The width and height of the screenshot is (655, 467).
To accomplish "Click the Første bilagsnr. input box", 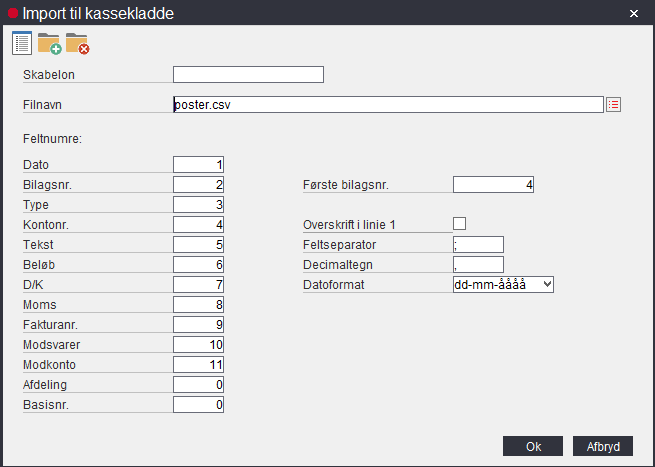I will 493,185.
